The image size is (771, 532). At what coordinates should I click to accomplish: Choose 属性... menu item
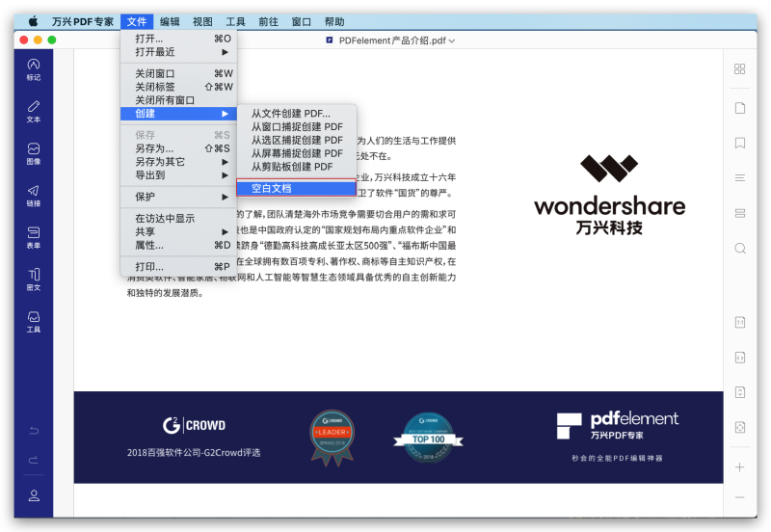click(x=179, y=245)
